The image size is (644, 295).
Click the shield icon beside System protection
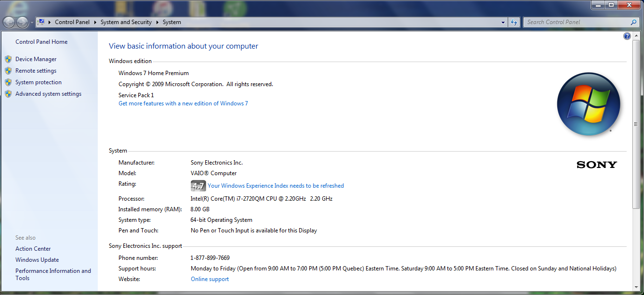[x=8, y=82]
